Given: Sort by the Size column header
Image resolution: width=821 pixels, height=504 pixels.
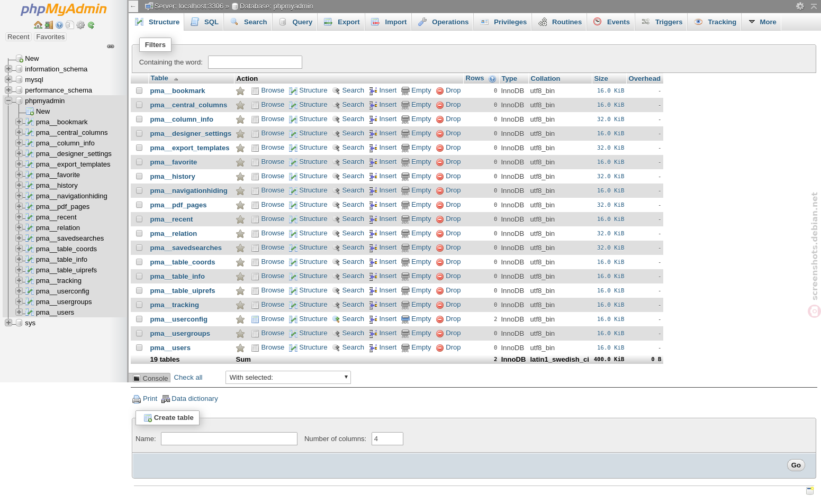Looking at the screenshot, I should (601, 79).
